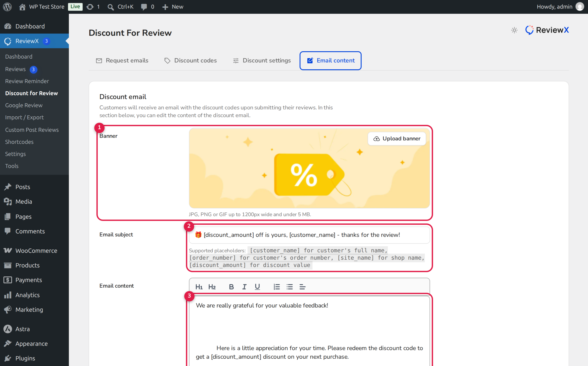This screenshot has height=366, width=588.
Task: Open Custom Post Reviews submenu
Action: pyautogui.click(x=32, y=130)
